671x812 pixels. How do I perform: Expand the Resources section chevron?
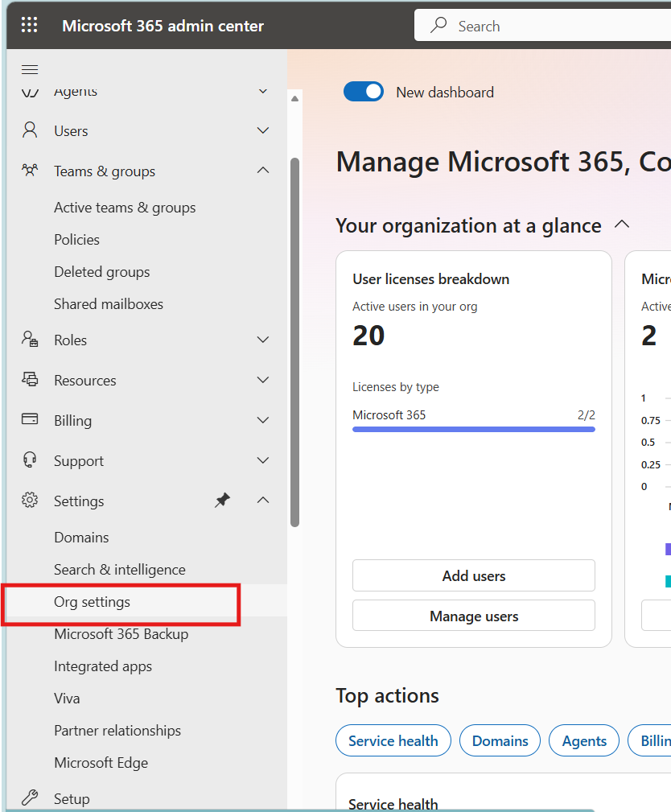tap(263, 380)
